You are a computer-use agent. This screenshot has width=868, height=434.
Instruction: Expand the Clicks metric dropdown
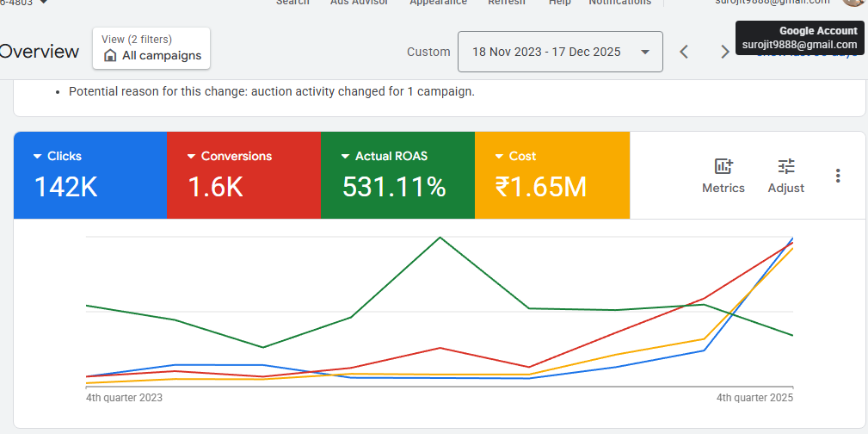(x=38, y=157)
